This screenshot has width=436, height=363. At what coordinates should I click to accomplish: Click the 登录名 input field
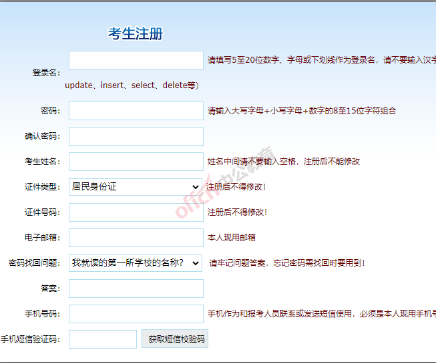(x=136, y=60)
